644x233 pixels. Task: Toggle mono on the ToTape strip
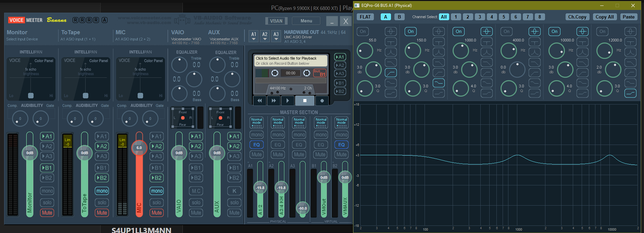102,191
